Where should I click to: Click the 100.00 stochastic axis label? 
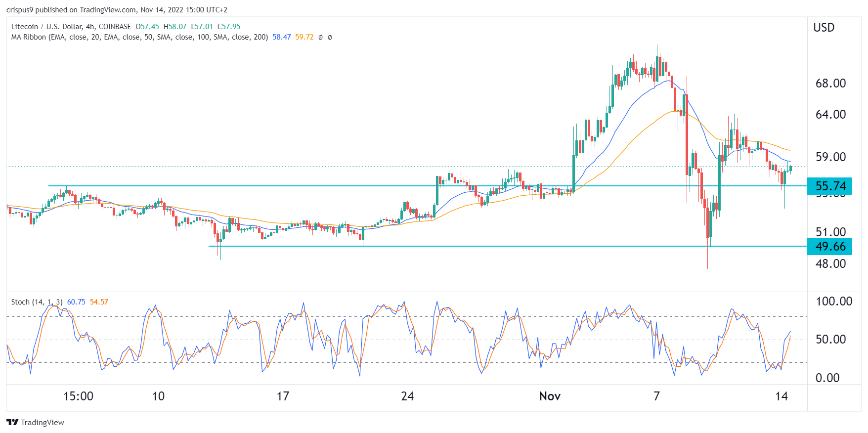coord(834,301)
